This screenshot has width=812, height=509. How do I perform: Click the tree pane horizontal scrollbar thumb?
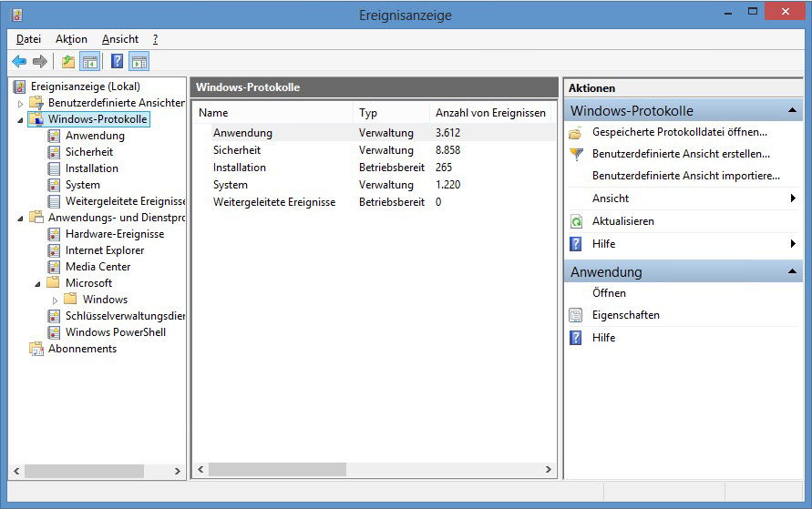point(85,471)
